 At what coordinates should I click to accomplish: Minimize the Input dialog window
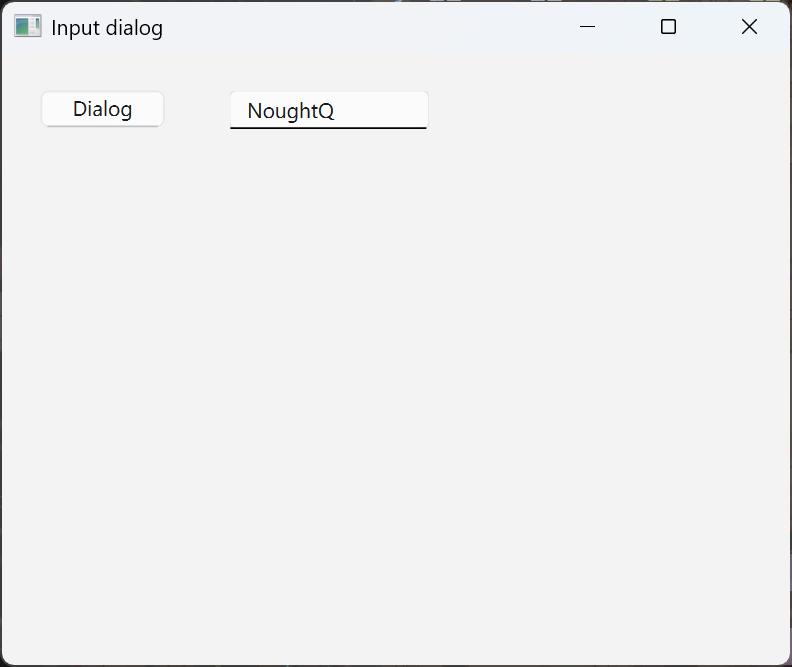(588, 27)
